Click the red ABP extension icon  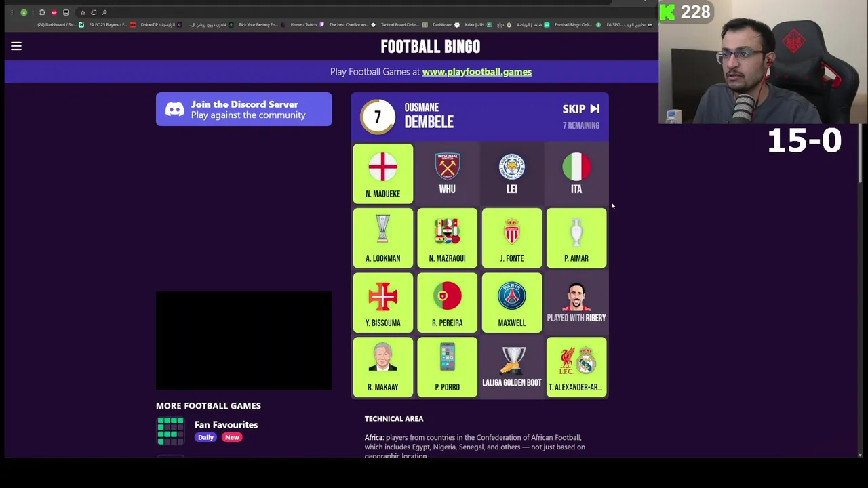tap(54, 12)
